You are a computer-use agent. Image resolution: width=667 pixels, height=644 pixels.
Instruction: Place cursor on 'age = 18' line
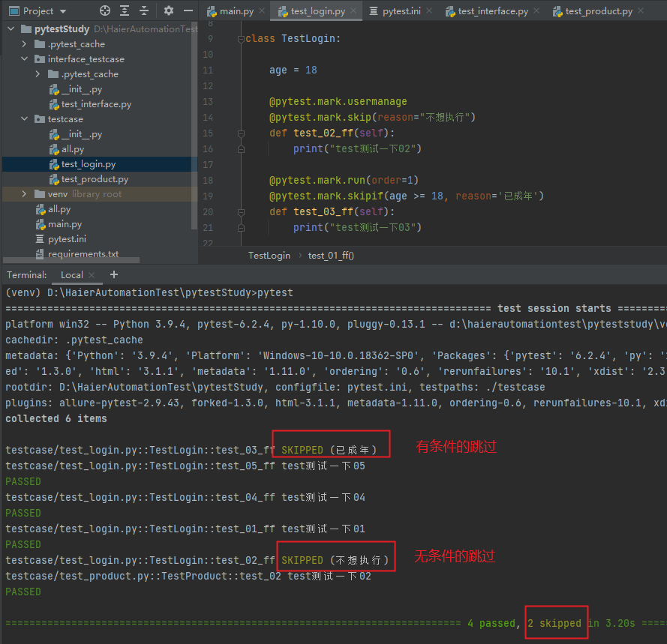click(293, 70)
